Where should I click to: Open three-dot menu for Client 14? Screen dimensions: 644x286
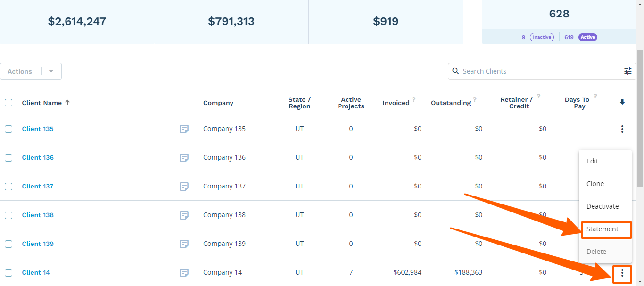pyautogui.click(x=622, y=273)
